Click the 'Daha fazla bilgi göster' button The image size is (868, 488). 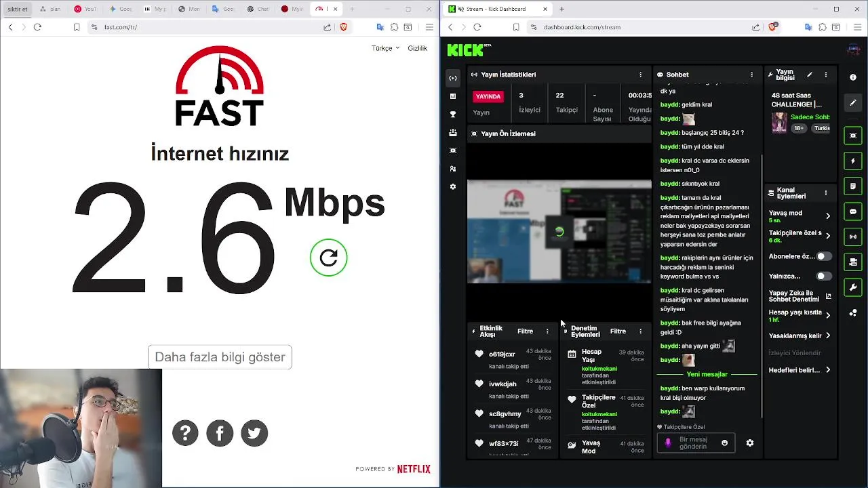click(x=220, y=357)
